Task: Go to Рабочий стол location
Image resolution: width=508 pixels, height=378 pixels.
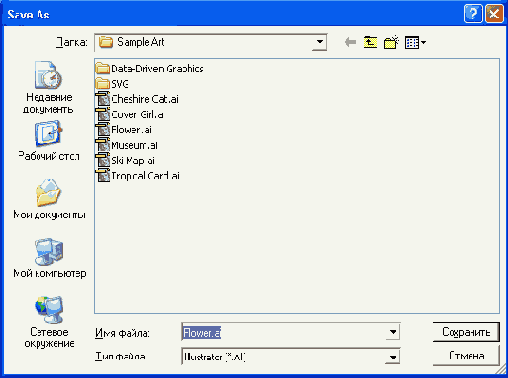Action: 49,141
